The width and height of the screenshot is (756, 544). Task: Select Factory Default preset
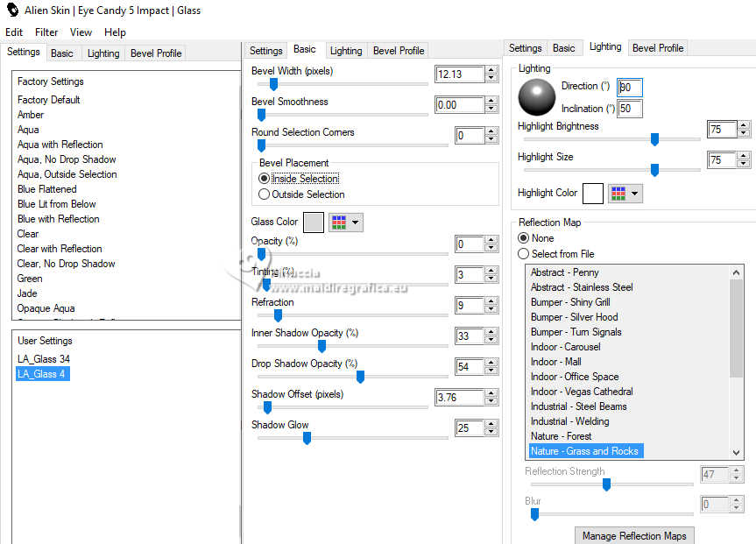tap(49, 100)
